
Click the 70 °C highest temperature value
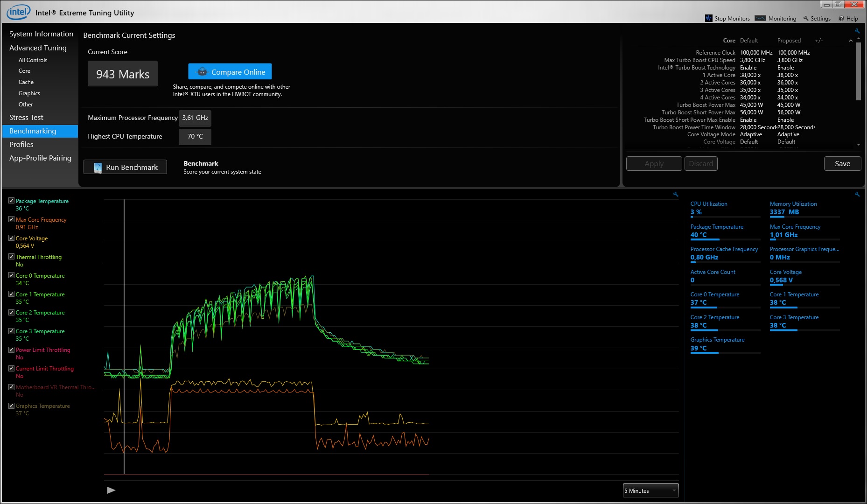195,137
